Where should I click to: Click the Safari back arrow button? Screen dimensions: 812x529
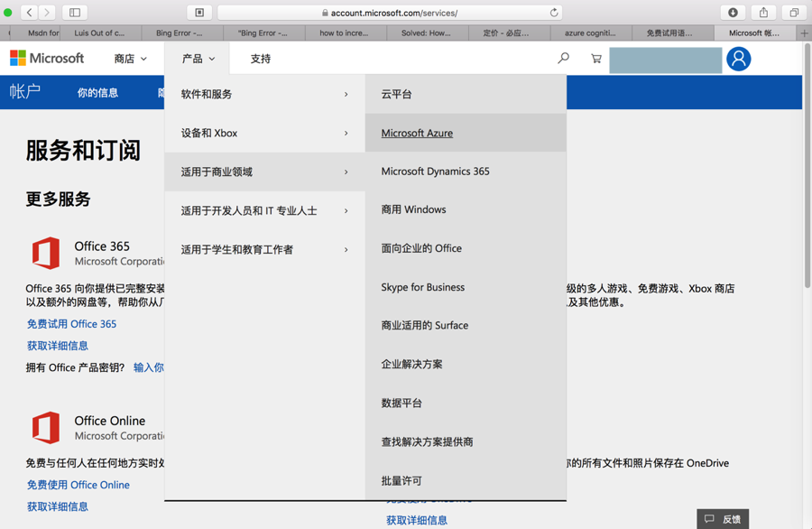29,13
